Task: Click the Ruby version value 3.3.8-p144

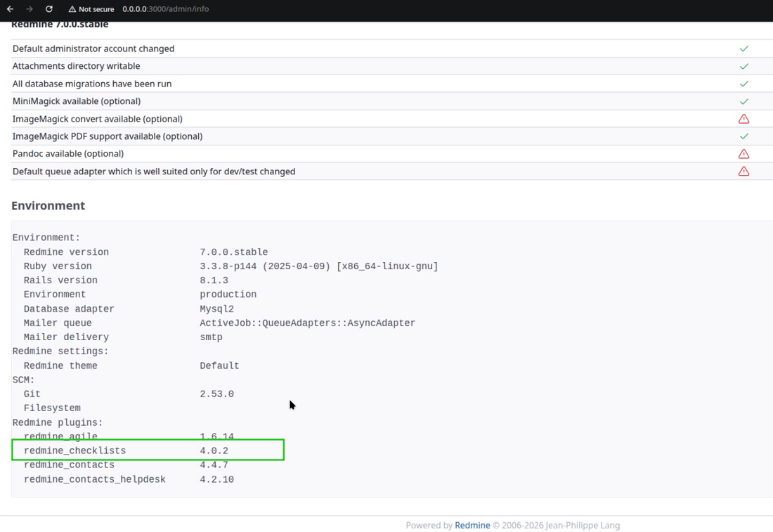Action: coord(318,266)
